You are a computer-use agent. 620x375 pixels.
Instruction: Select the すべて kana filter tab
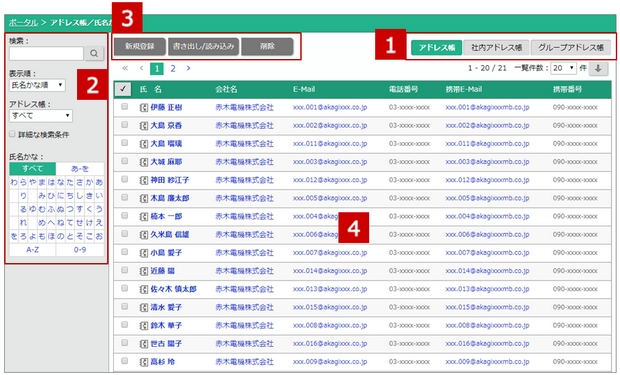click(32, 169)
